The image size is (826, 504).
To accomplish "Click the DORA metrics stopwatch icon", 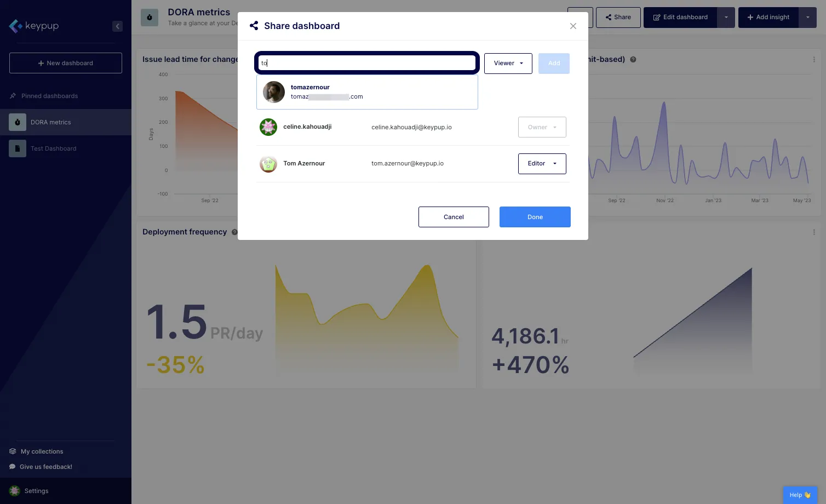I will pos(17,122).
